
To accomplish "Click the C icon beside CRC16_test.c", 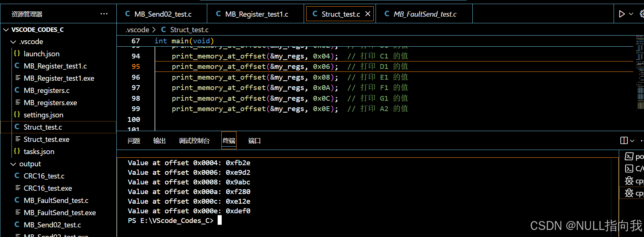I will [x=17, y=176].
